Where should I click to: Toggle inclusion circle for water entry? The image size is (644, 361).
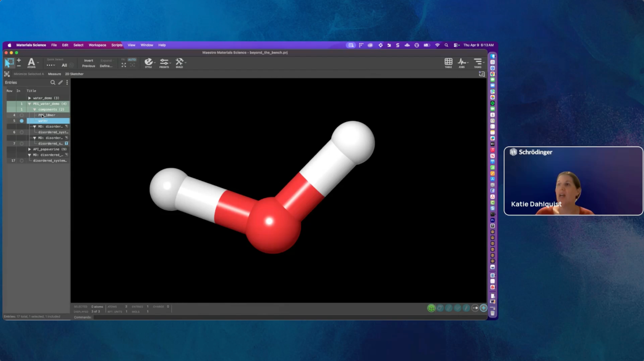point(22,121)
